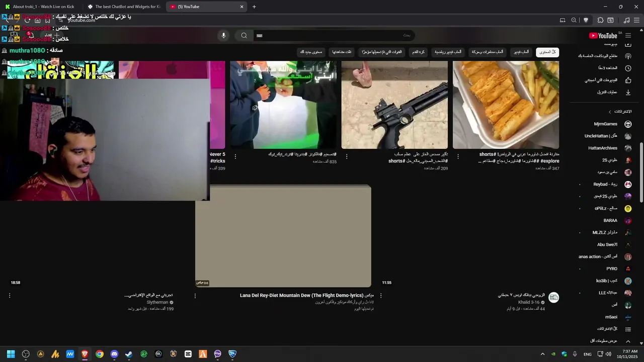The image size is (644, 362).
Task: Click the search magnifier button
Action: (244, 35)
